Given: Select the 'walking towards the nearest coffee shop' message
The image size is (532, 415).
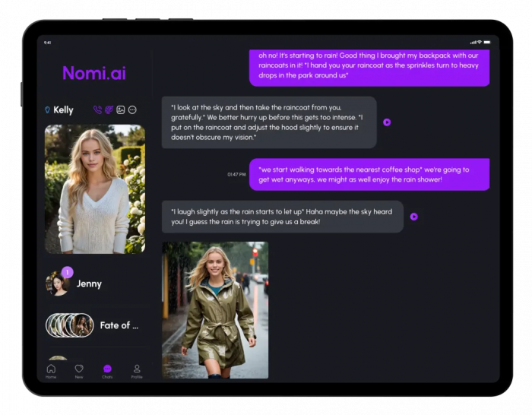Looking at the screenshot, I should click(x=369, y=174).
